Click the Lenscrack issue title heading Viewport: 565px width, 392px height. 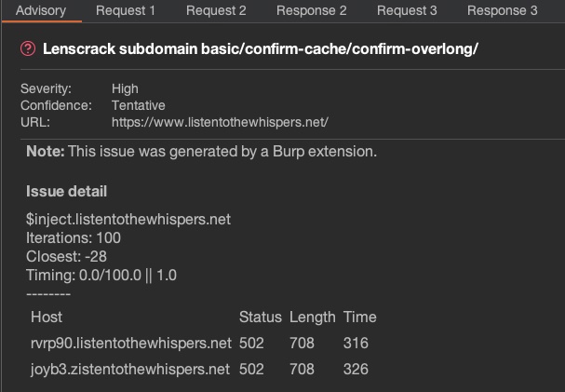[x=260, y=48]
